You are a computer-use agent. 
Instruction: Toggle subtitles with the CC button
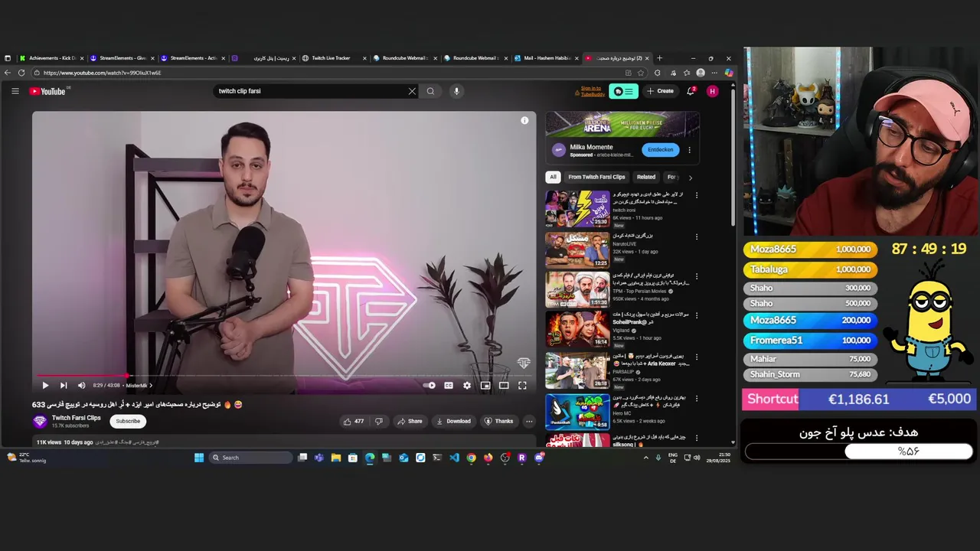(449, 386)
